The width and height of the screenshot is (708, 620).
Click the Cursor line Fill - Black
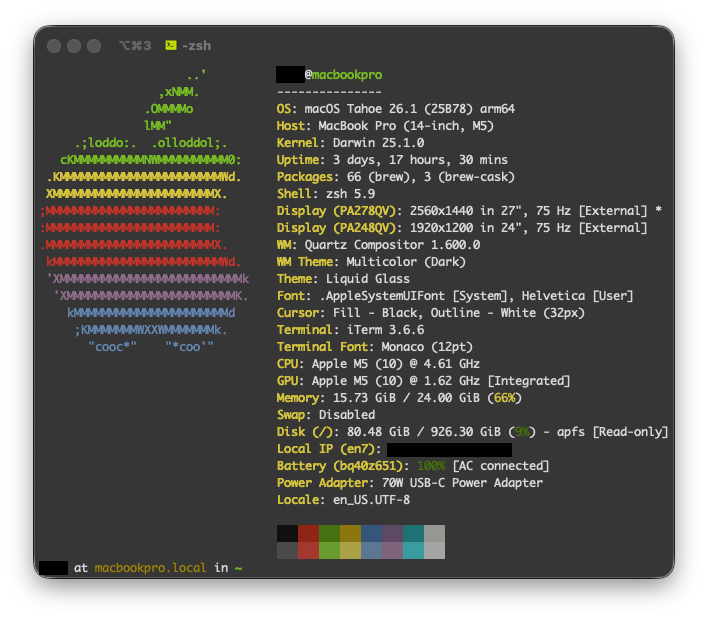tap(431, 313)
